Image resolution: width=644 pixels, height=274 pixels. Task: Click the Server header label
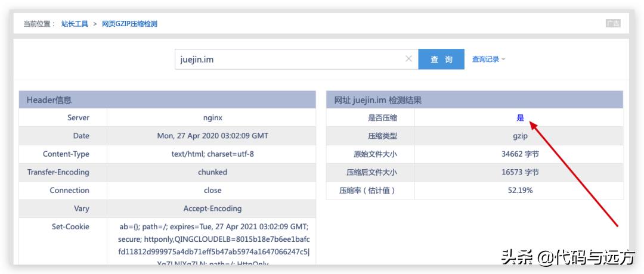coord(79,118)
